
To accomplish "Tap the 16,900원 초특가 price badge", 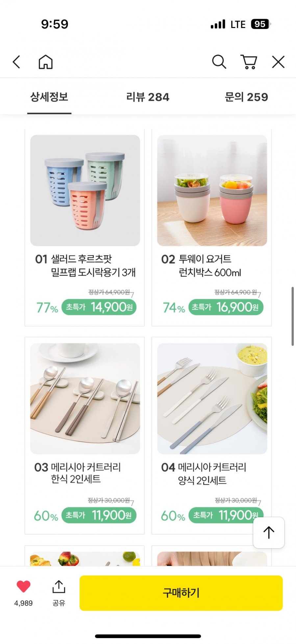I will [x=226, y=307].
